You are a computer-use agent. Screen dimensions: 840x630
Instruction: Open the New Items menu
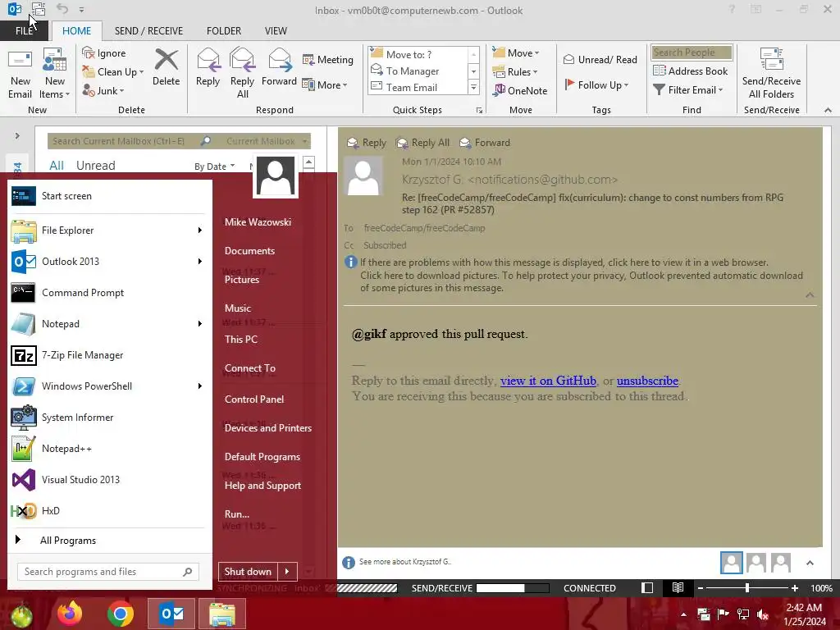(x=55, y=74)
